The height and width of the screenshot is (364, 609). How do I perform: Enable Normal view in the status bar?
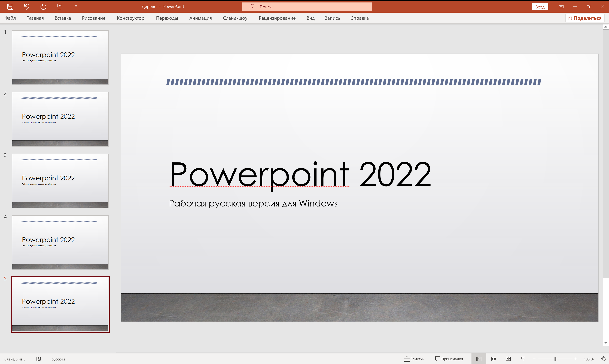479,359
